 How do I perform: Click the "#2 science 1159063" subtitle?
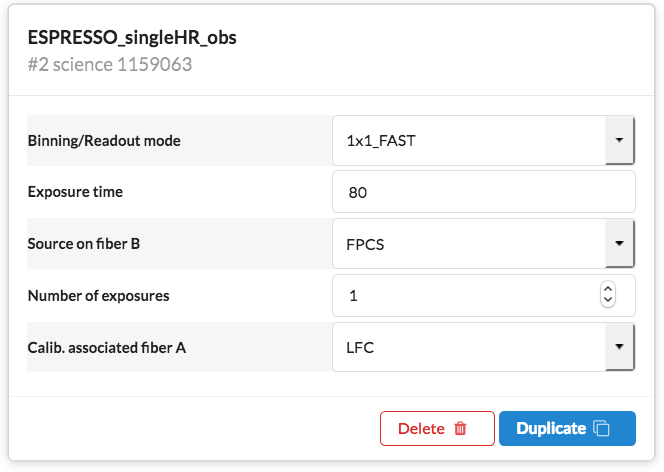click(x=110, y=65)
